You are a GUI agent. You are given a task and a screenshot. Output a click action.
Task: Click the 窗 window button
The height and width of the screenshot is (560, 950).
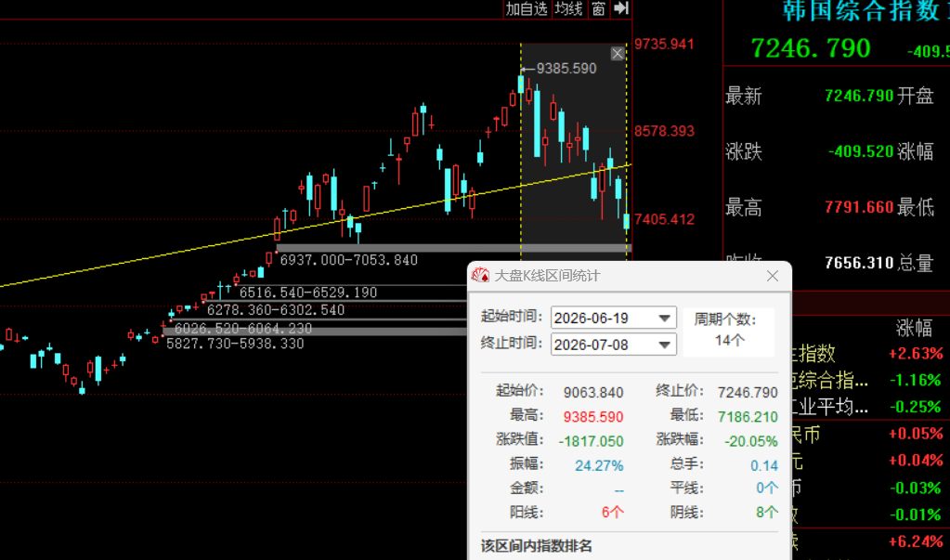tap(599, 9)
